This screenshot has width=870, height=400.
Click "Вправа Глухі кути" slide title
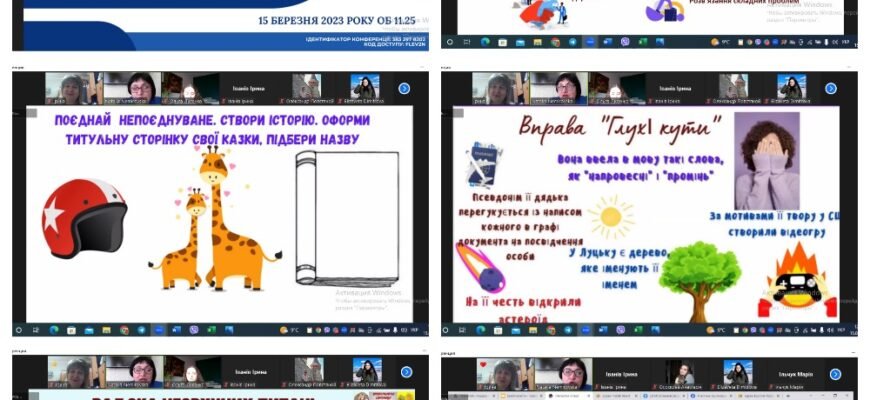click(620, 128)
